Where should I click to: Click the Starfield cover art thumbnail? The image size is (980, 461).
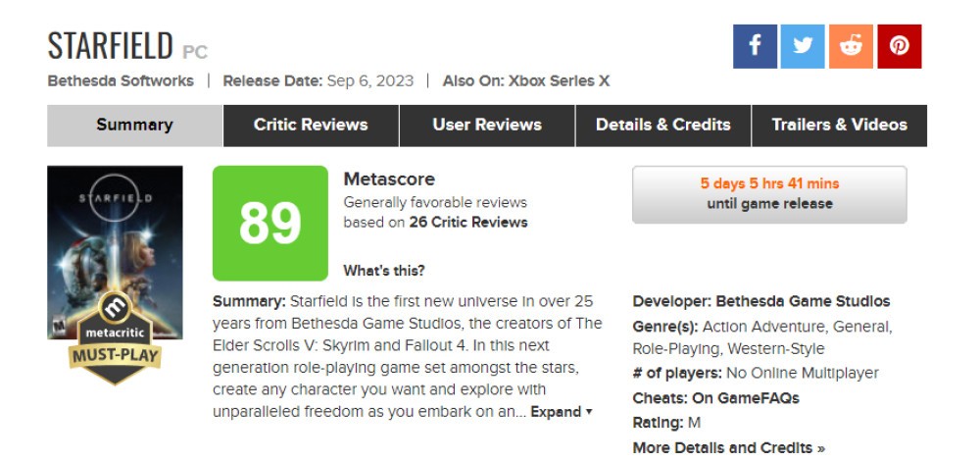pyautogui.click(x=115, y=252)
